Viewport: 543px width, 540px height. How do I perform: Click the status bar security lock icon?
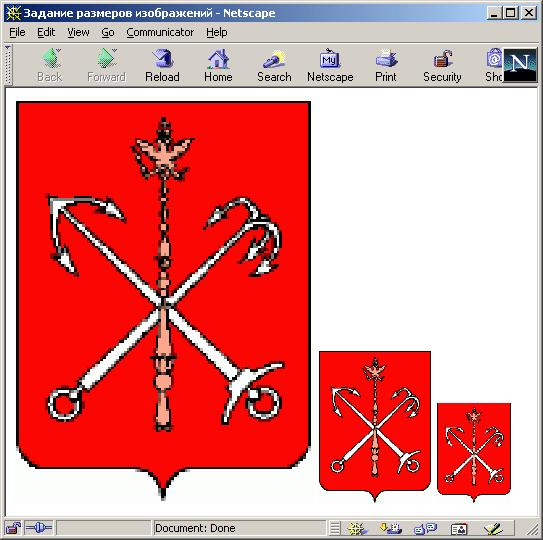point(14,528)
